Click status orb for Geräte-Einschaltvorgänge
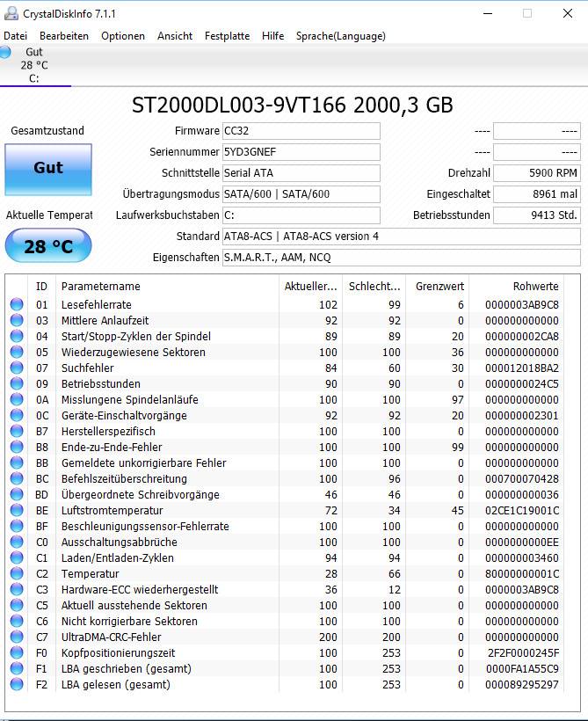The height and width of the screenshot is (721, 588). 17,415
